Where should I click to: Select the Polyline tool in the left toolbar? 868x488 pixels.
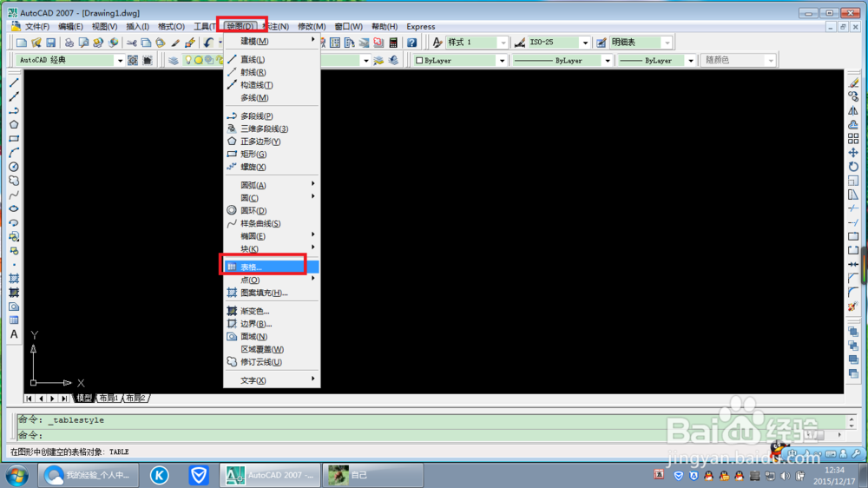point(14,110)
